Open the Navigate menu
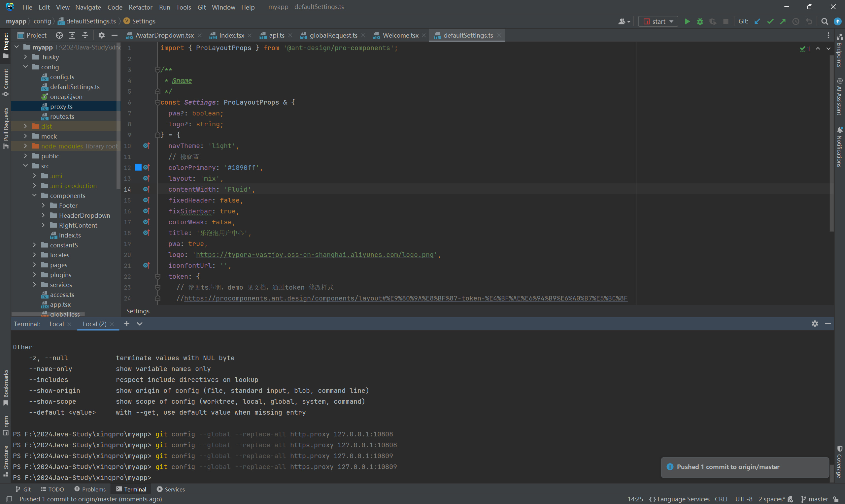Viewport: 845px width, 504px height. [x=88, y=7]
